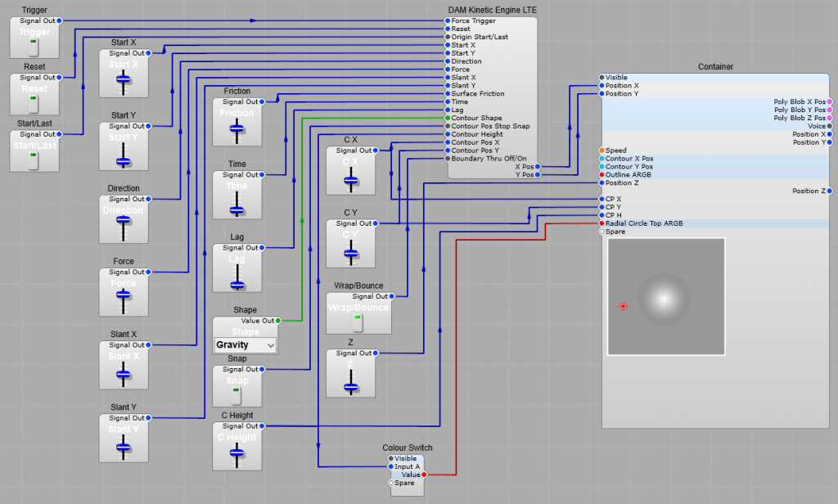Click the red target marker in preview

(x=623, y=306)
